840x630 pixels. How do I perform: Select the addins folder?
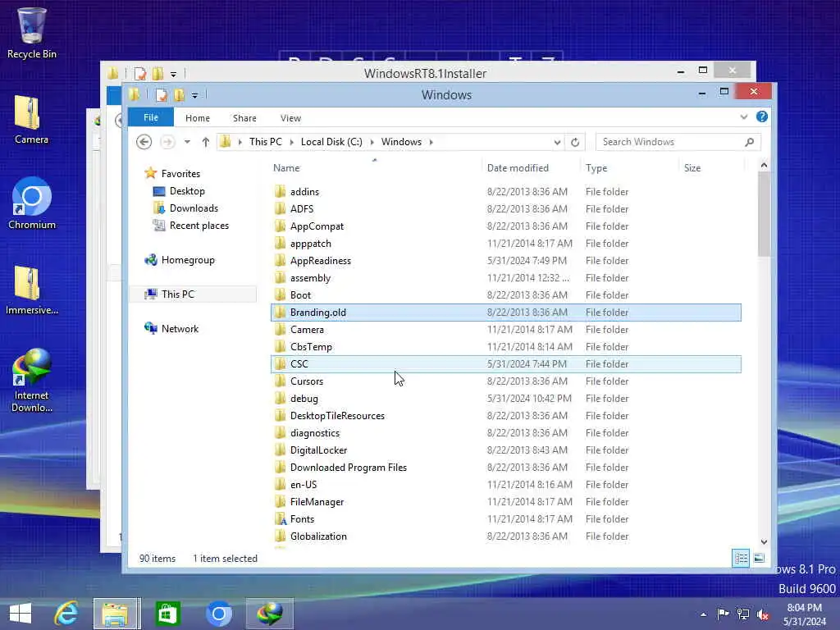point(505,192)
